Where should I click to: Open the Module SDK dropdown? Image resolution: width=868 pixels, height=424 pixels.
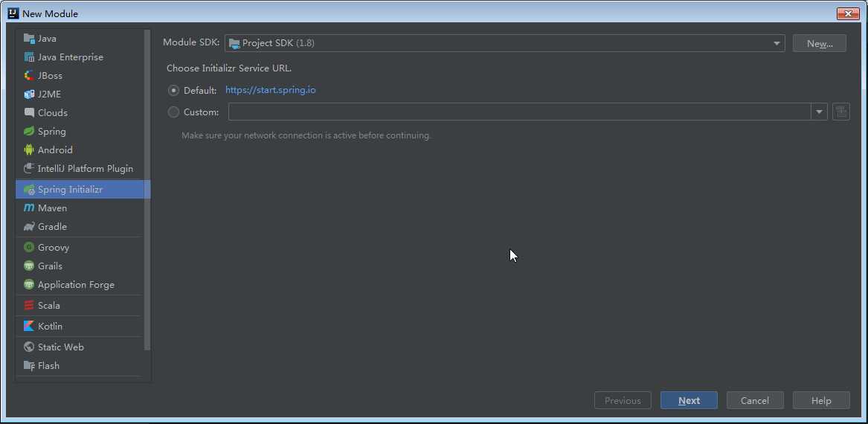504,43
